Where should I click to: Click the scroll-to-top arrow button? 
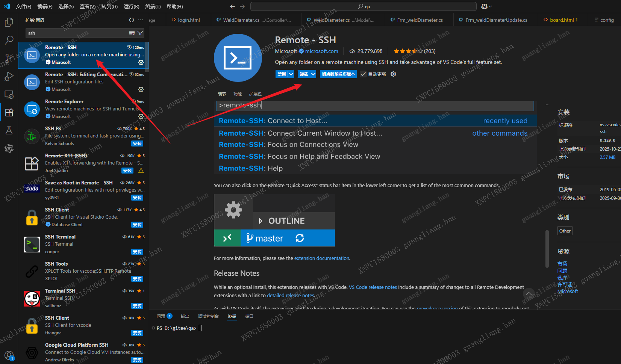click(529, 294)
